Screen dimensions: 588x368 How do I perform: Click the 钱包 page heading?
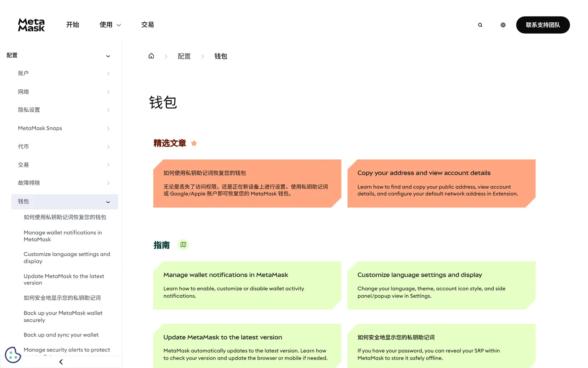(163, 102)
